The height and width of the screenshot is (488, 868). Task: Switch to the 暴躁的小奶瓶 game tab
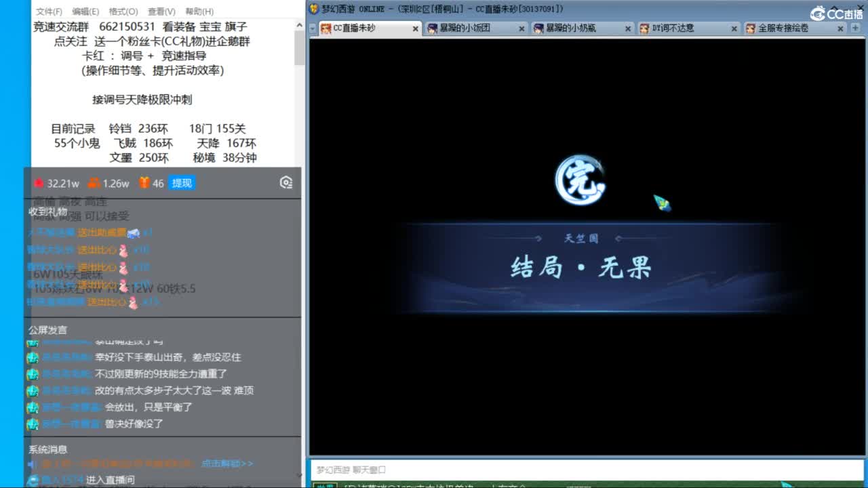tap(583, 28)
